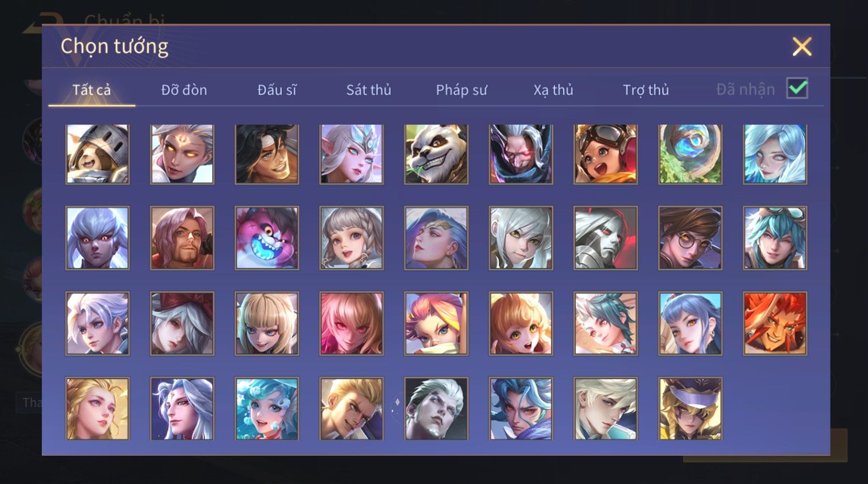
Task: Switch to the Đỡ đòn tab
Action: point(184,90)
